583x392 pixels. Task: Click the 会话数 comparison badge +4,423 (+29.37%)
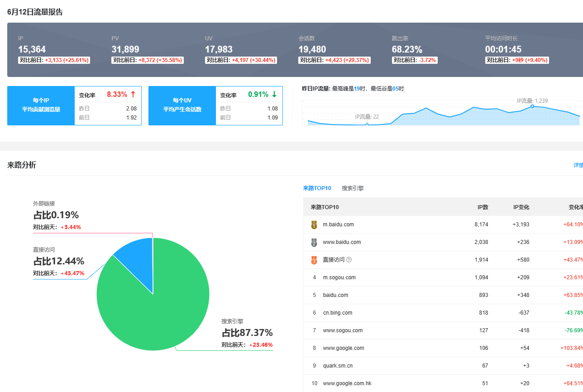(335, 60)
